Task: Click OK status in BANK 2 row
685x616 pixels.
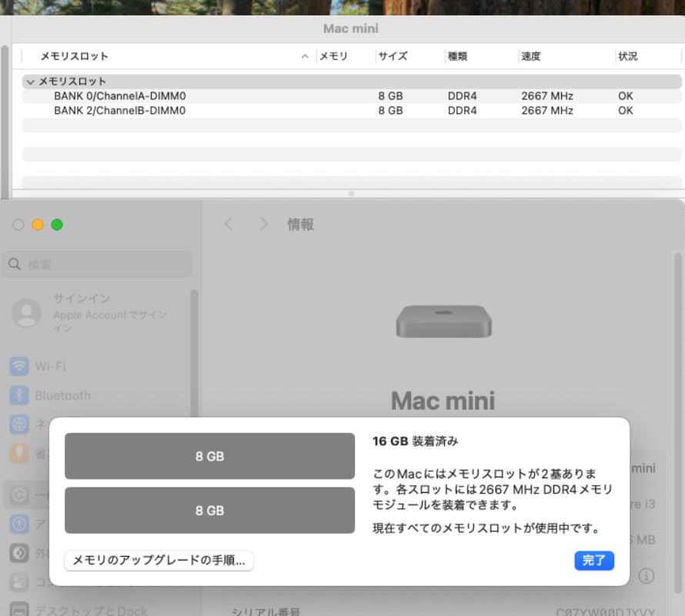Action: (626, 111)
